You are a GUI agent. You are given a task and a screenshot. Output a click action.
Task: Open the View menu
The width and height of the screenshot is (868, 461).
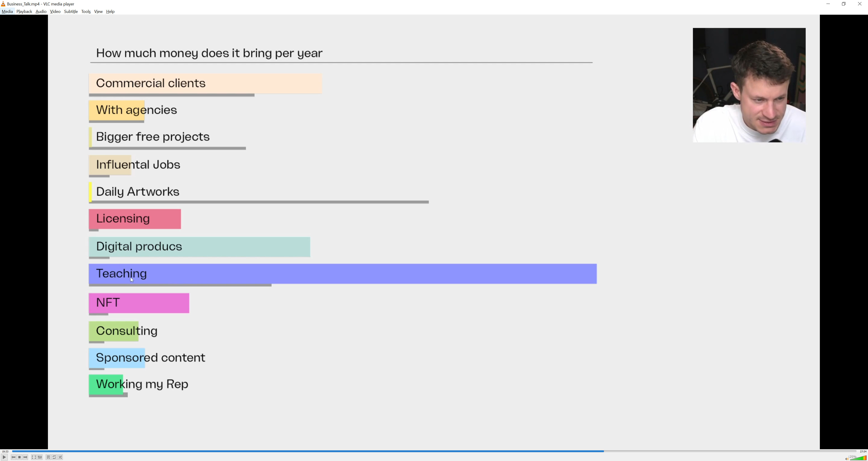pyautogui.click(x=98, y=12)
